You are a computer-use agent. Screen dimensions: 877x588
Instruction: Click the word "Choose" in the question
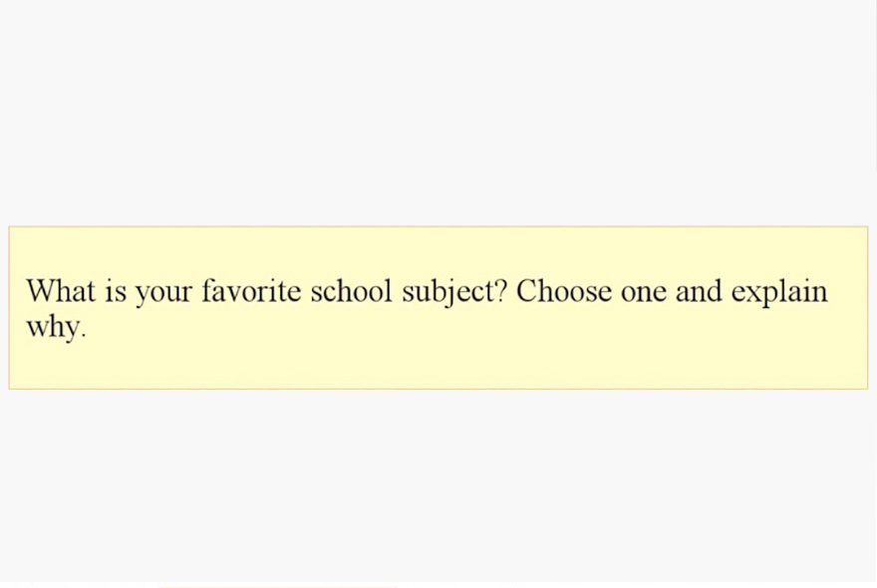point(564,291)
